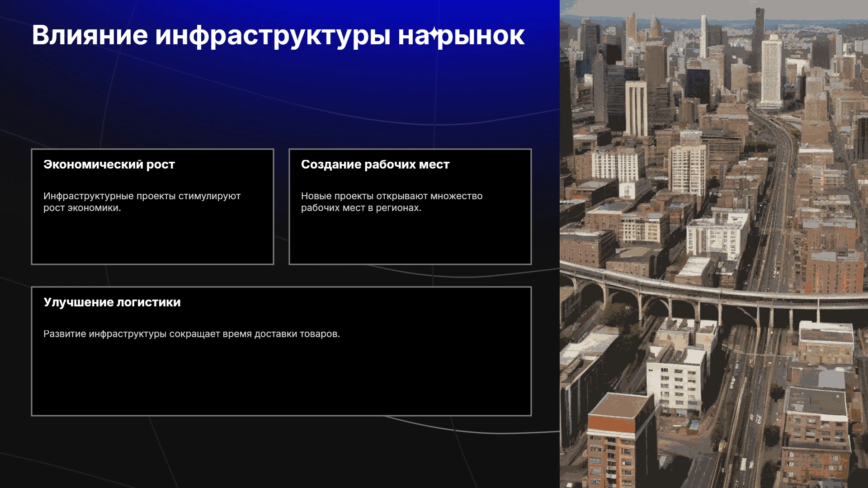Click the line "Инфраструктурные проекты стимулируют"
The width and height of the screenshot is (868, 488).
pyautogui.click(x=142, y=196)
